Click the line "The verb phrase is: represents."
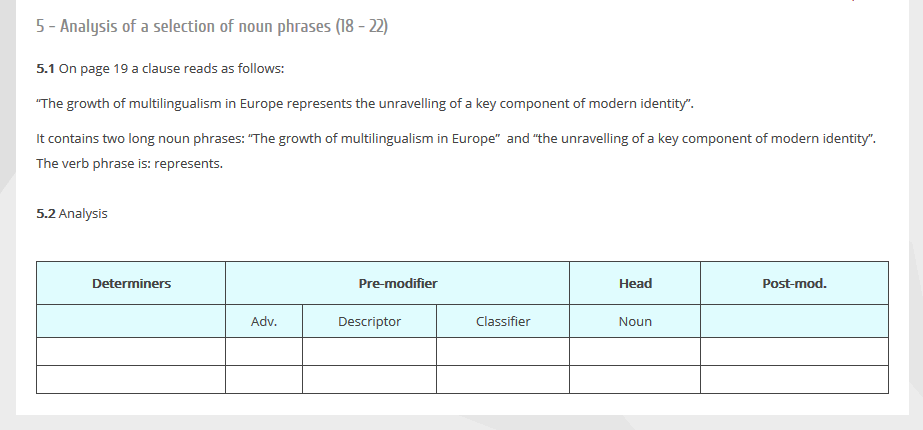The width and height of the screenshot is (923, 430). pos(129,164)
